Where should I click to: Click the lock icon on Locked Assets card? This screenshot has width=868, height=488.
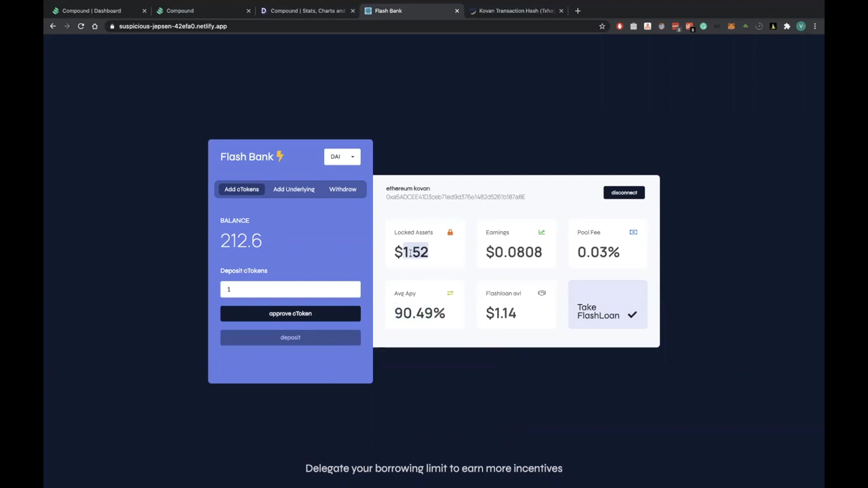pyautogui.click(x=450, y=232)
